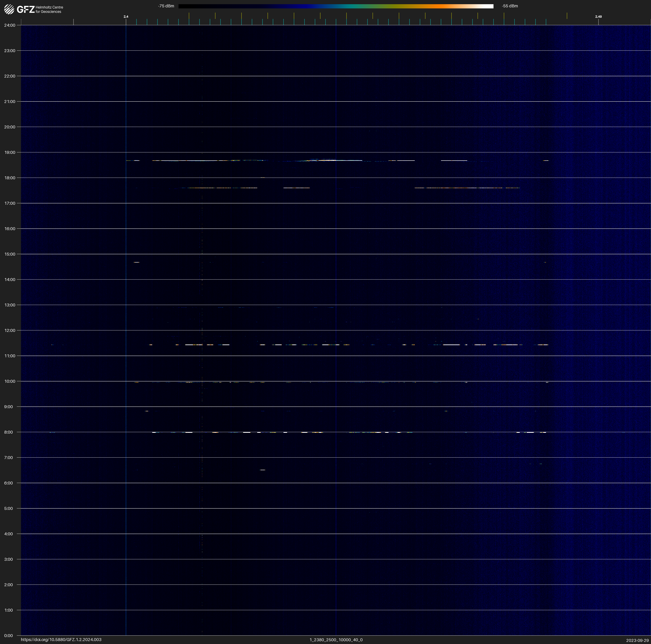Click the Helmholtz Centre for Geosciences text
Image resolution: width=651 pixels, height=644 pixels.
coord(49,9)
